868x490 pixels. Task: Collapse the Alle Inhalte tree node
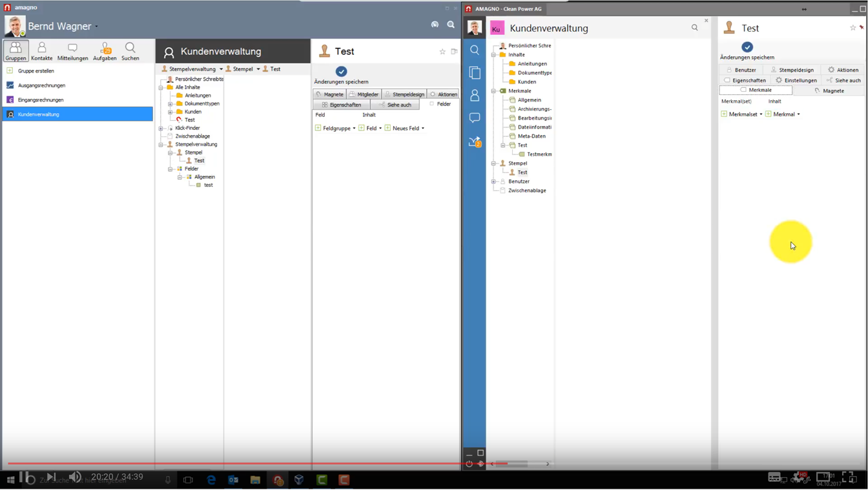tap(161, 87)
